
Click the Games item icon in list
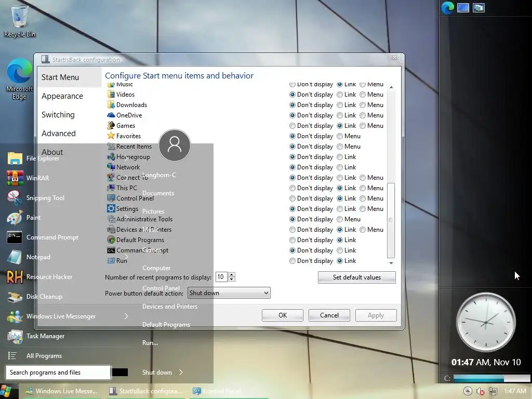point(111,126)
